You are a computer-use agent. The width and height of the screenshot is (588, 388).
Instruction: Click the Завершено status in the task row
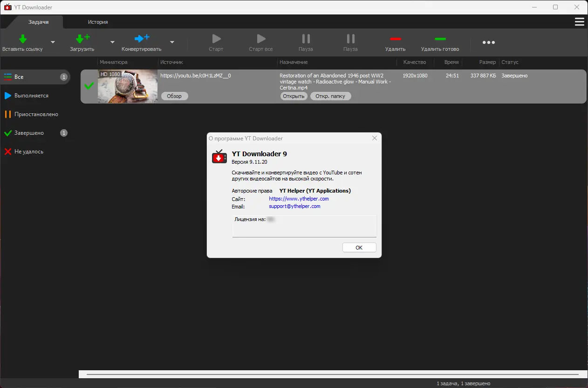point(514,76)
